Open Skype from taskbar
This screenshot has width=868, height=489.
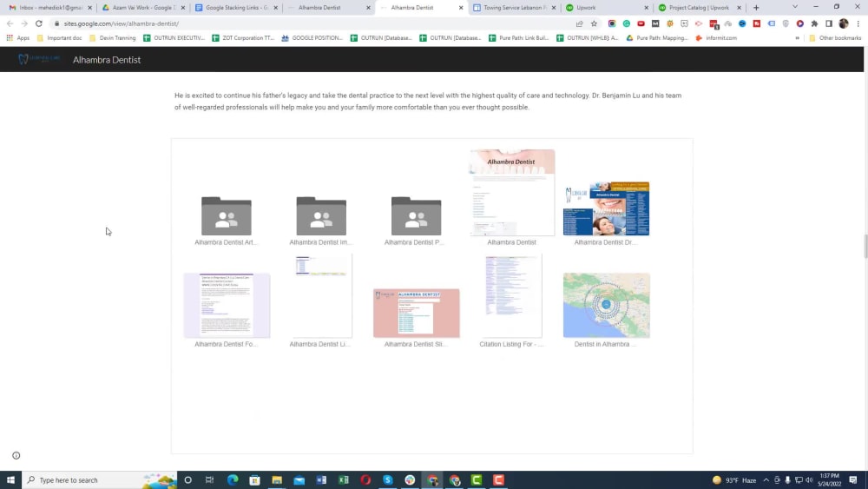(387, 479)
